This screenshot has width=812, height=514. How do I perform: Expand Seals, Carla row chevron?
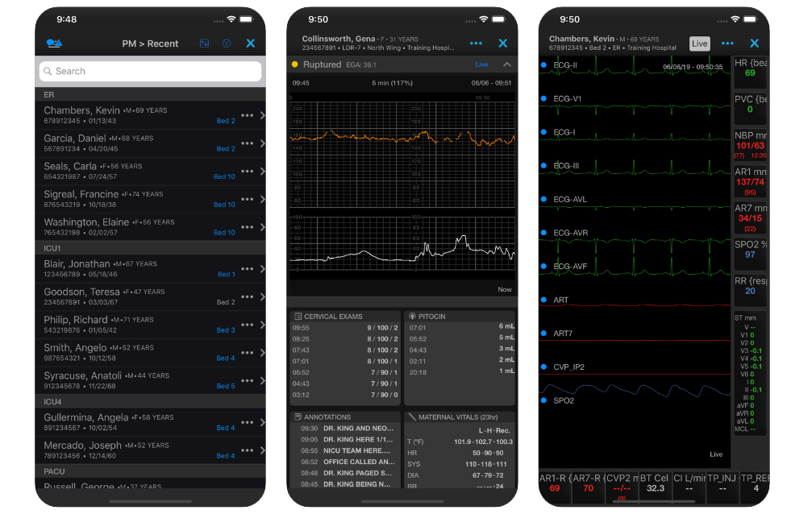(263, 172)
